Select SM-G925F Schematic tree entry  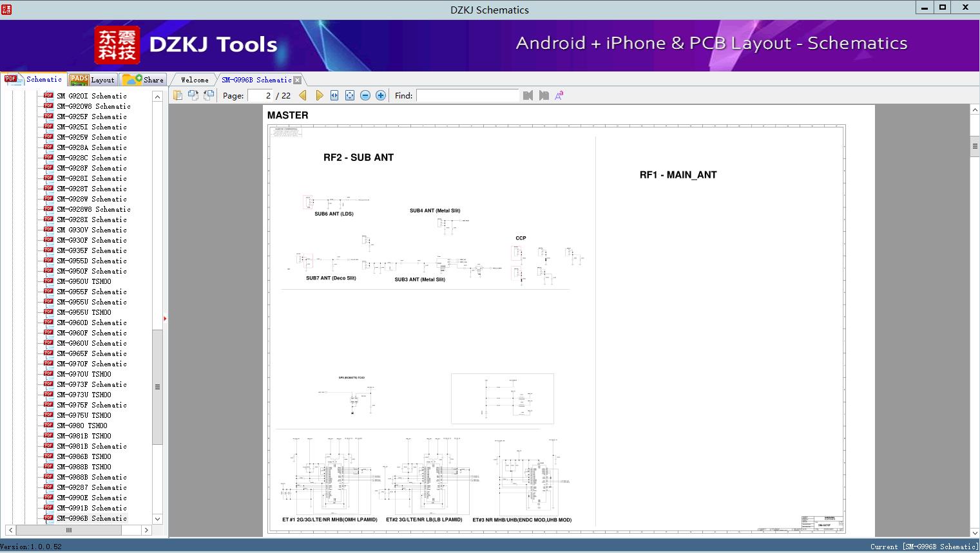[91, 117]
